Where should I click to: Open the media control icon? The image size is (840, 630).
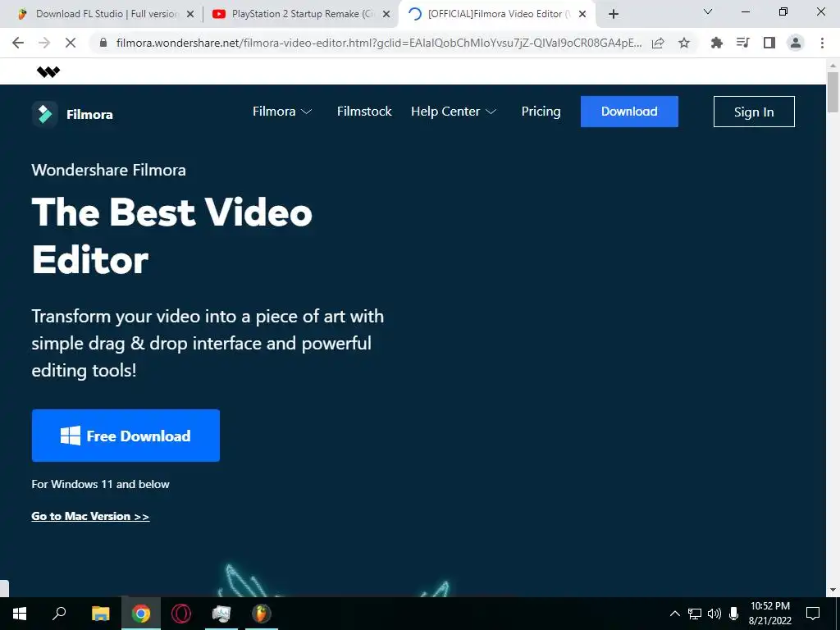[742, 43]
